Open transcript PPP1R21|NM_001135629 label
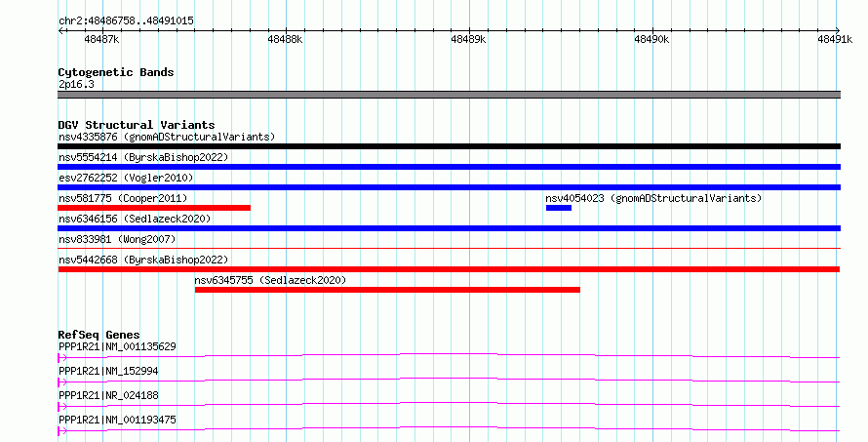This screenshot has width=868, height=442. 117,346
